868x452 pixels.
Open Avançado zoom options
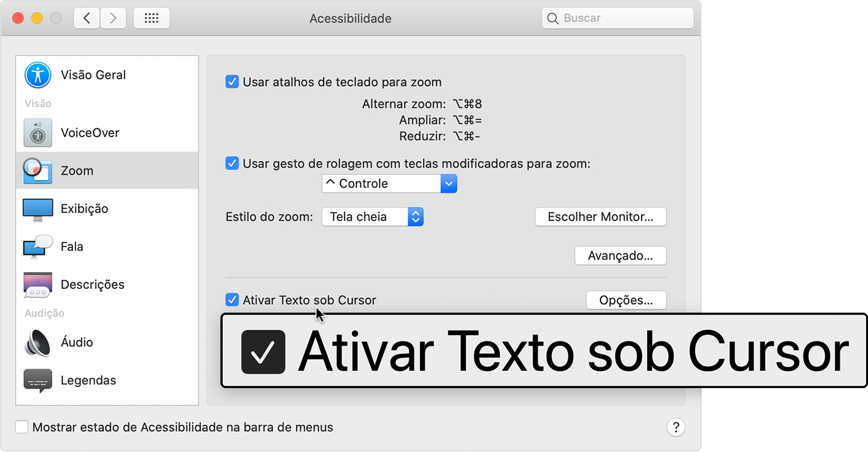pos(620,255)
